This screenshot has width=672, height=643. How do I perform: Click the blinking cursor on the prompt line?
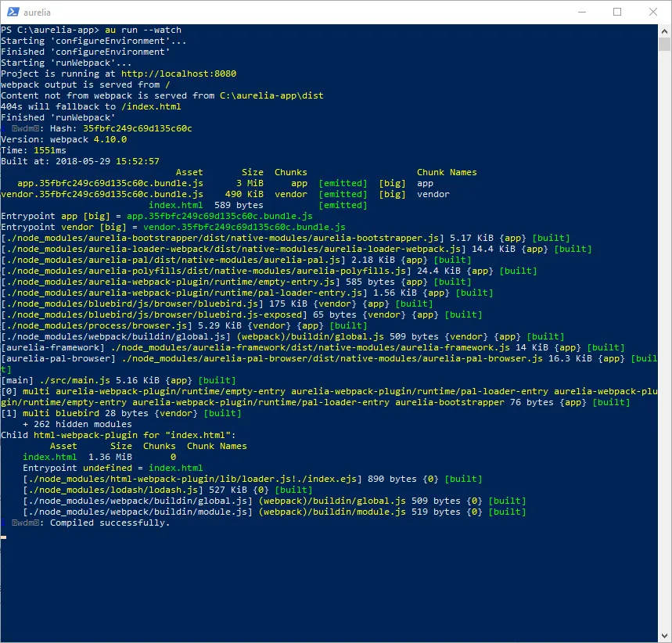click(3, 537)
